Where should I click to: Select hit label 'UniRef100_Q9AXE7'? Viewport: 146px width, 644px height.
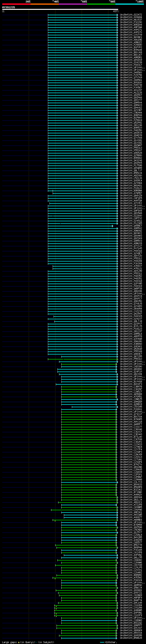point(131,354)
